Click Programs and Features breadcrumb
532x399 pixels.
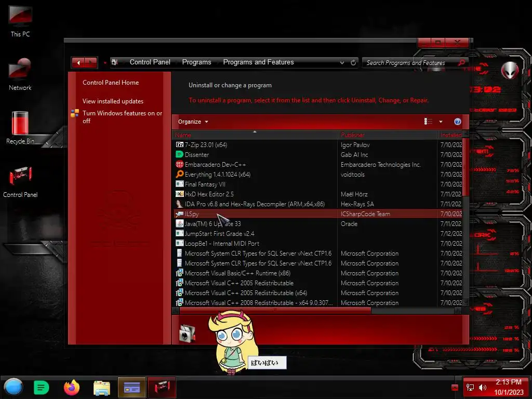tap(258, 62)
